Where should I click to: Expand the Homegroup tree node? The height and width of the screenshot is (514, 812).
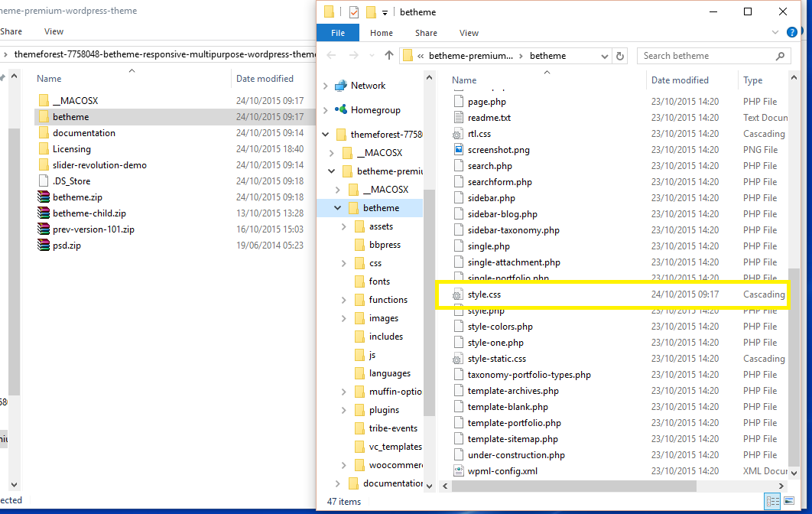(x=325, y=110)
